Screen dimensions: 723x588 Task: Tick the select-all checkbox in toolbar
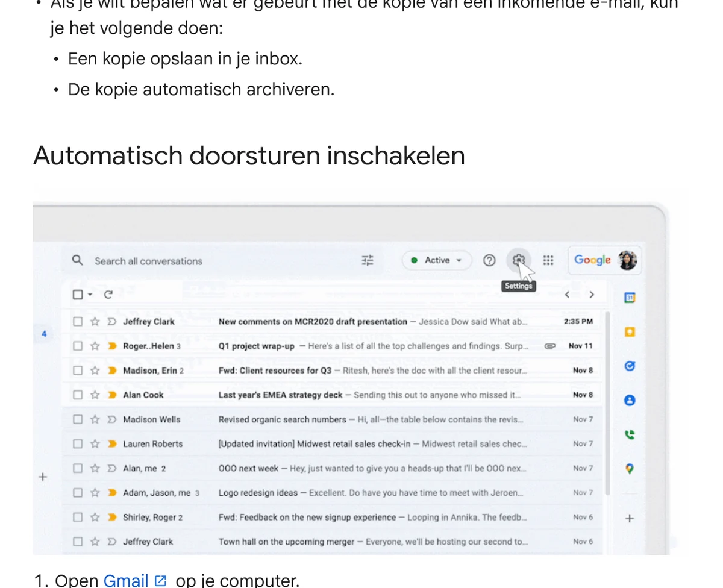pyautogui.click(x=78, y=295)
